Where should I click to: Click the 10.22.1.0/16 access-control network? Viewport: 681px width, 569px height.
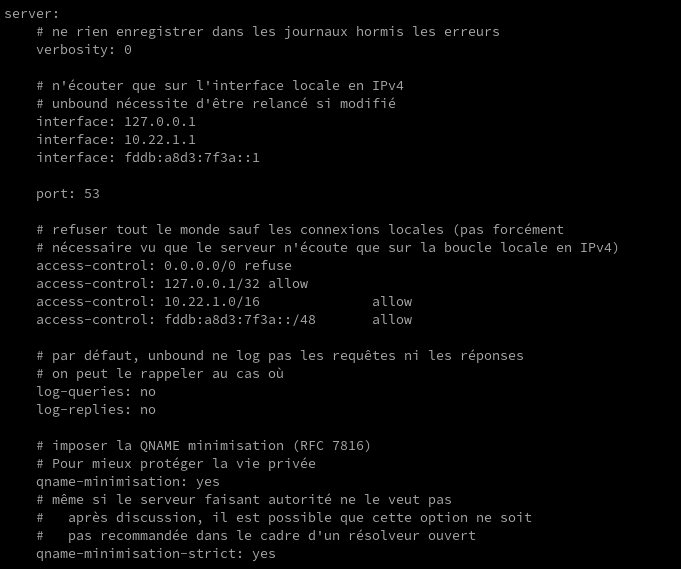click(212, 301)
